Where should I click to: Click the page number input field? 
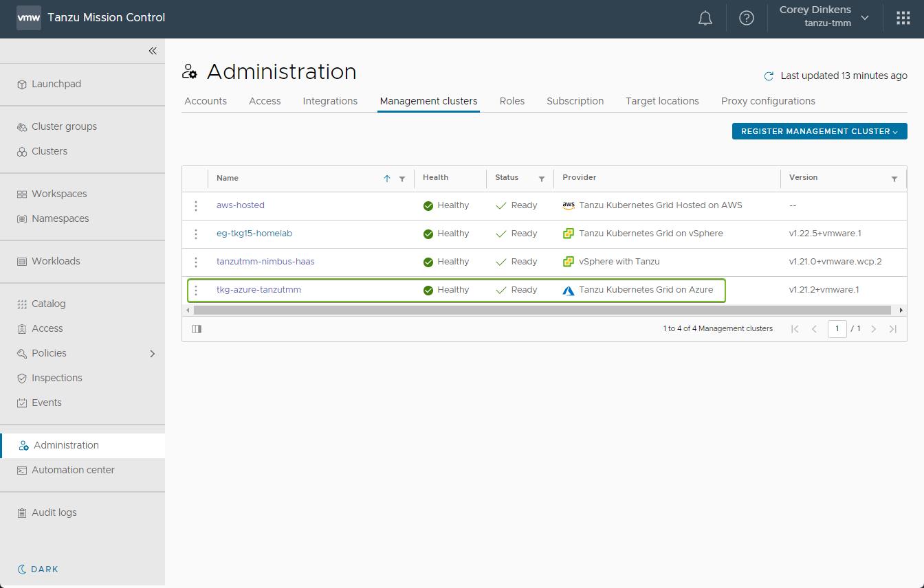[837, 329]
